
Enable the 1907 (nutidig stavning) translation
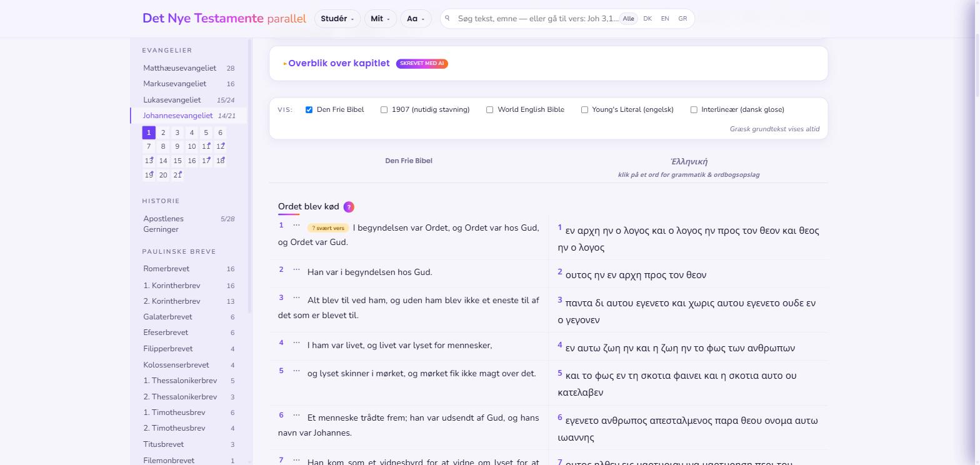[x=384, y=109]
